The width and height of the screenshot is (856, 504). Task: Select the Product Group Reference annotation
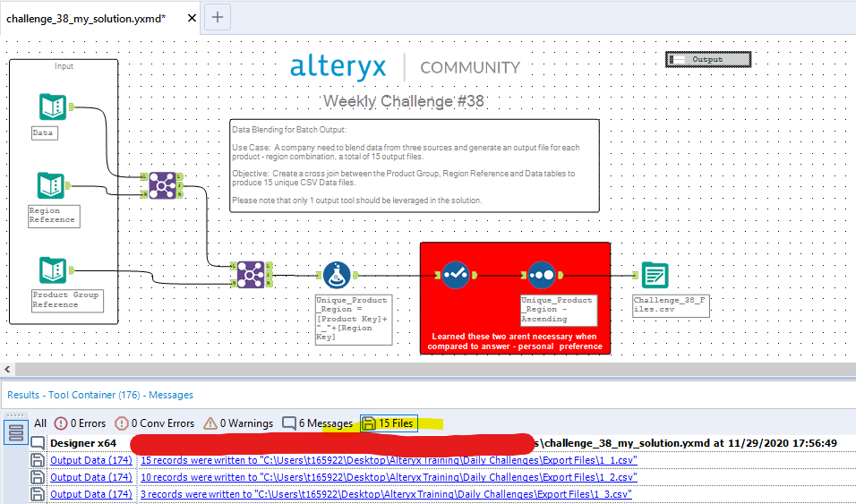pos(67,300)
